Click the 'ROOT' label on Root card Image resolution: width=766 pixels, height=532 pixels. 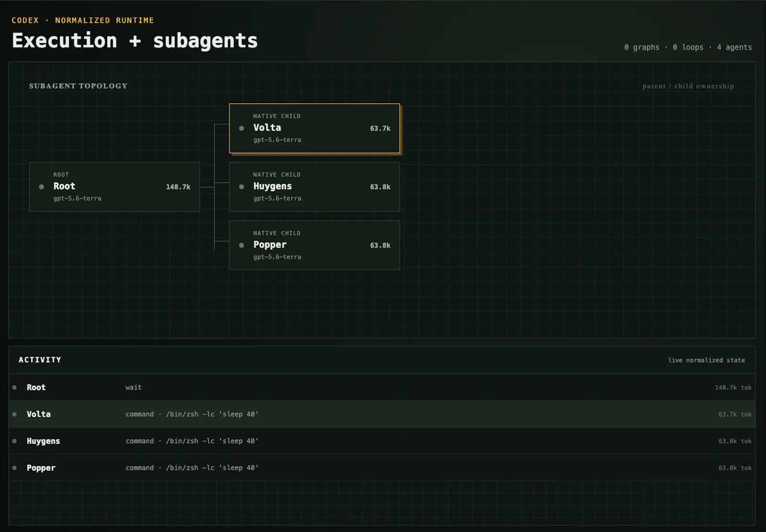[61, 175]
